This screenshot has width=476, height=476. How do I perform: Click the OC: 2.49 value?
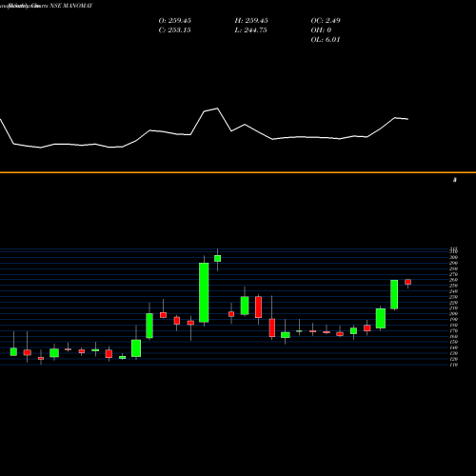coord(326,21)
